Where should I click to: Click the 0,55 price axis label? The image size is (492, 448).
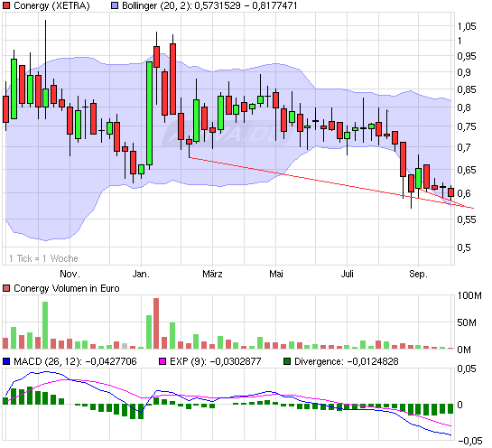[x=467, y=219]
